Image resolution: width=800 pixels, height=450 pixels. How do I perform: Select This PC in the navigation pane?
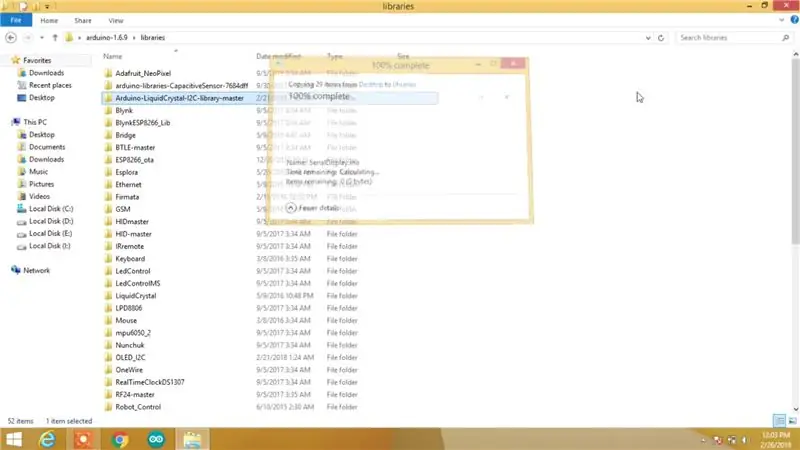click(x=35, y=122)
